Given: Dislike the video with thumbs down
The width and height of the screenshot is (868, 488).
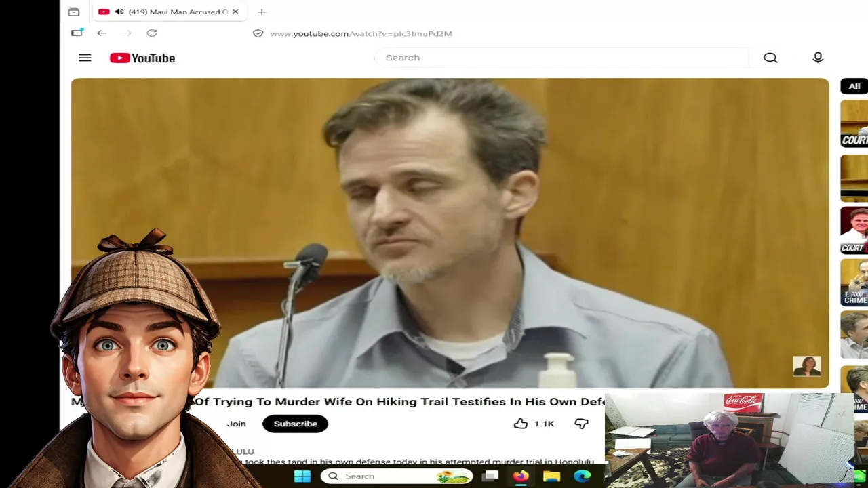Looking at the screenshot, I should (581, 424).
